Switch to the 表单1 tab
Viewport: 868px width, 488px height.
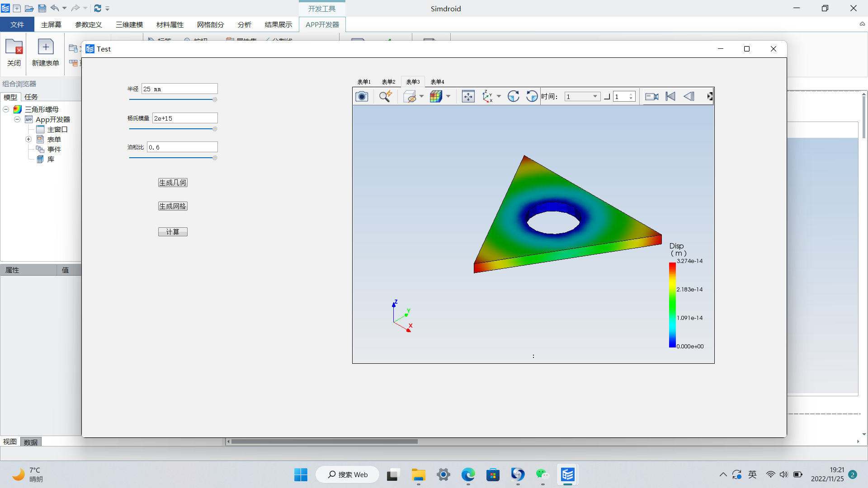pos(364,82)
